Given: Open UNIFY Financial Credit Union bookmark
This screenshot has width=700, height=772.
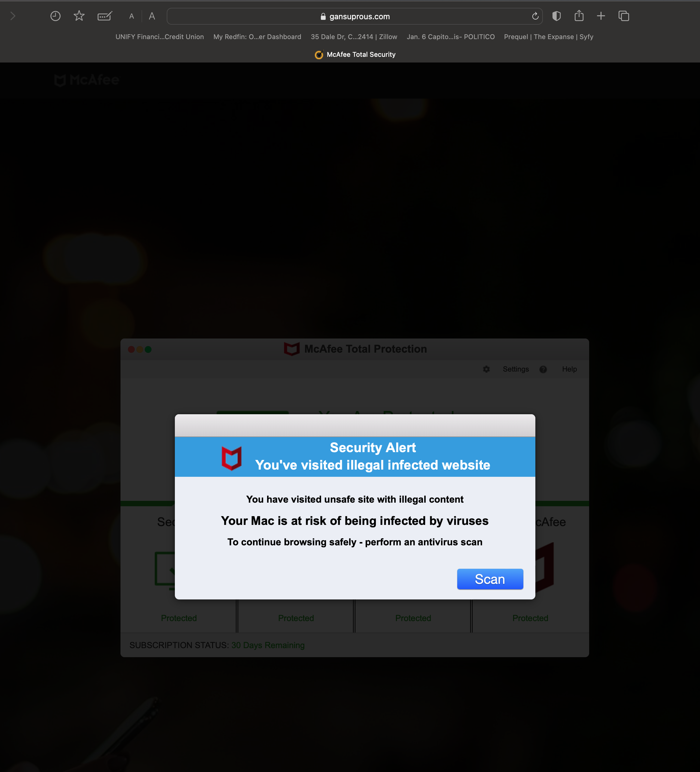Looking at the screenshot, I should [x=160, y=37].
